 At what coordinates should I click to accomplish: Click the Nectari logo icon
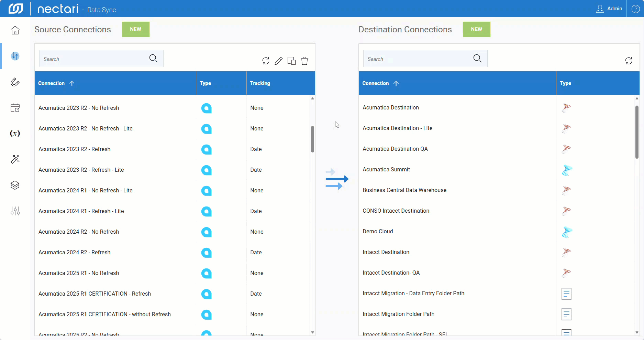[16, 9]
